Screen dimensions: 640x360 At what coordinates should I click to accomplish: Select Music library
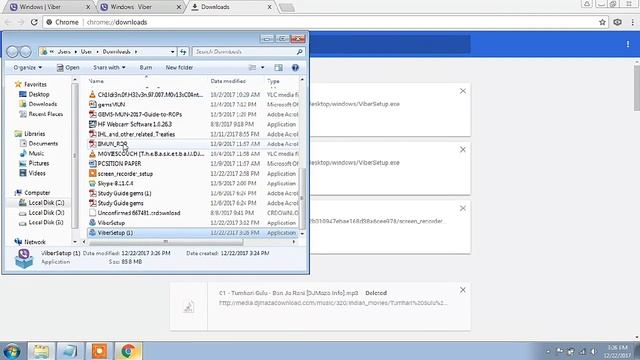pos(36,153)
